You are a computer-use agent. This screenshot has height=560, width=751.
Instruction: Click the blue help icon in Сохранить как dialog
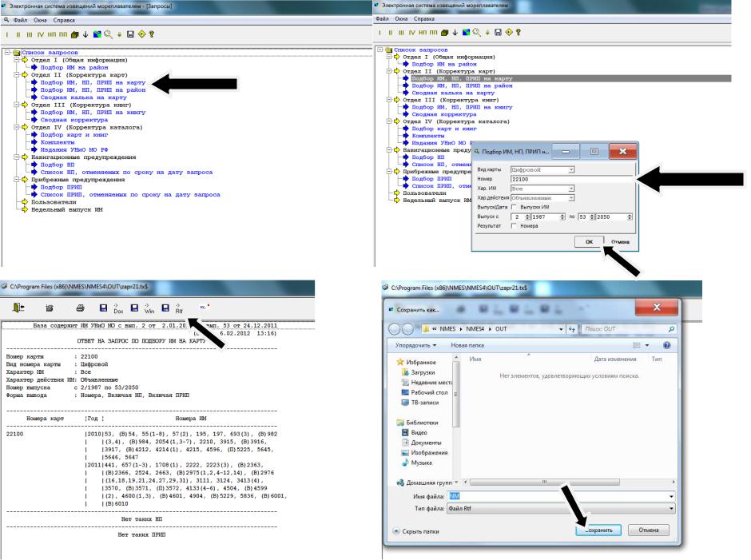coord(666,345)
